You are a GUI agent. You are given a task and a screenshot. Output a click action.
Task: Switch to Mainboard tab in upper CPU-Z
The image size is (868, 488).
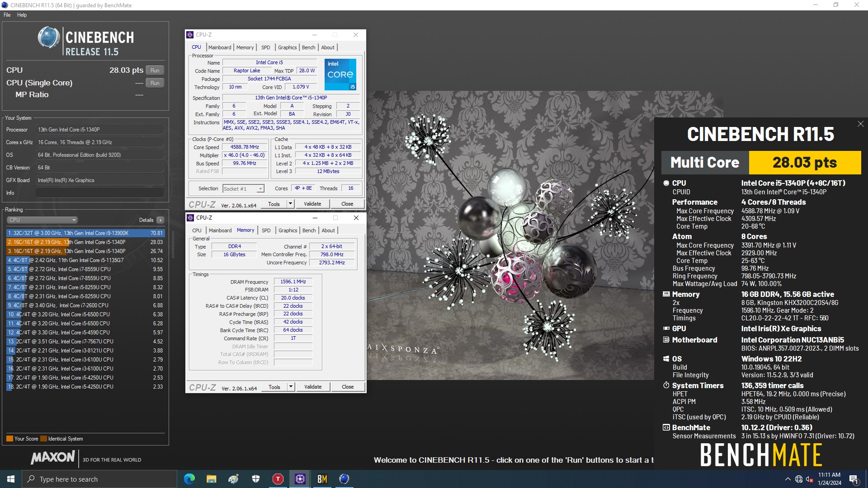pyautogui.click(x=220, y=47)
